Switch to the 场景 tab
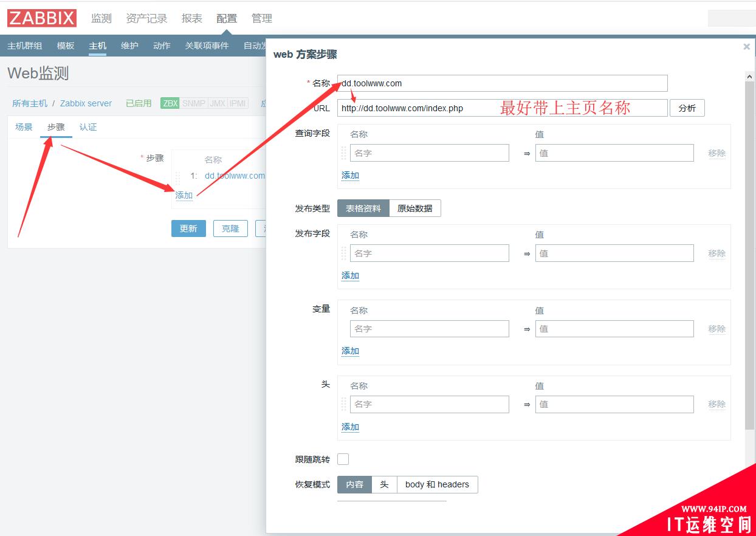 [x=24, y=127]
